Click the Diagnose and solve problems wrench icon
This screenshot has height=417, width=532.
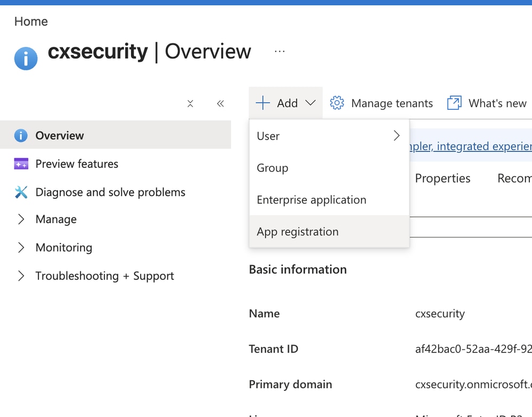click(x=21, y=192)
